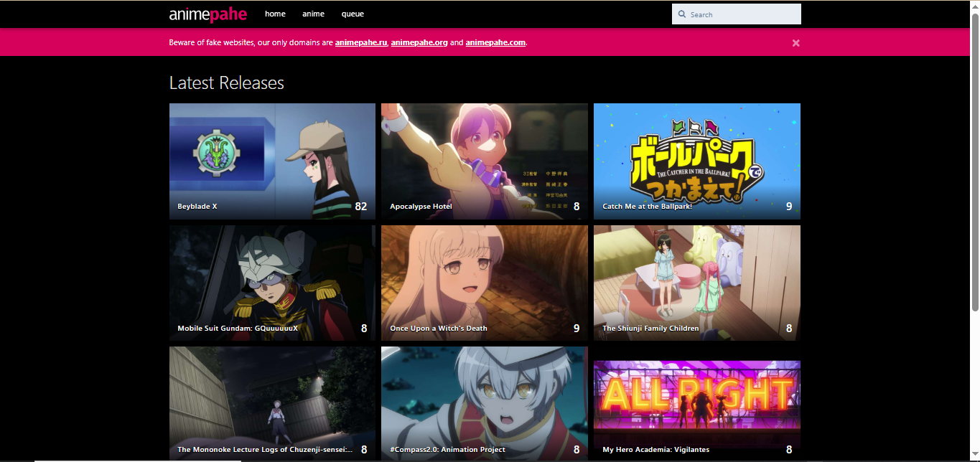
Task: Open the home menu item
Action: coord(275,14)
